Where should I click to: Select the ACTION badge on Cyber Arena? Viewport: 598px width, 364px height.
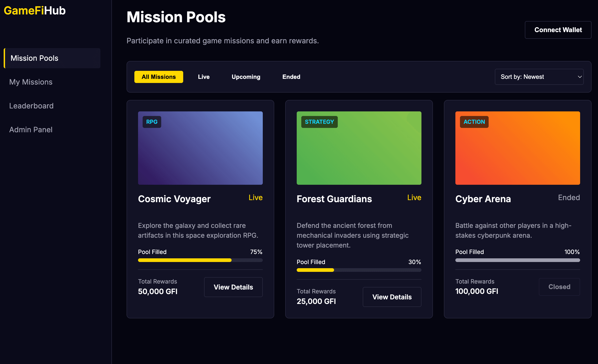[474, 122]
